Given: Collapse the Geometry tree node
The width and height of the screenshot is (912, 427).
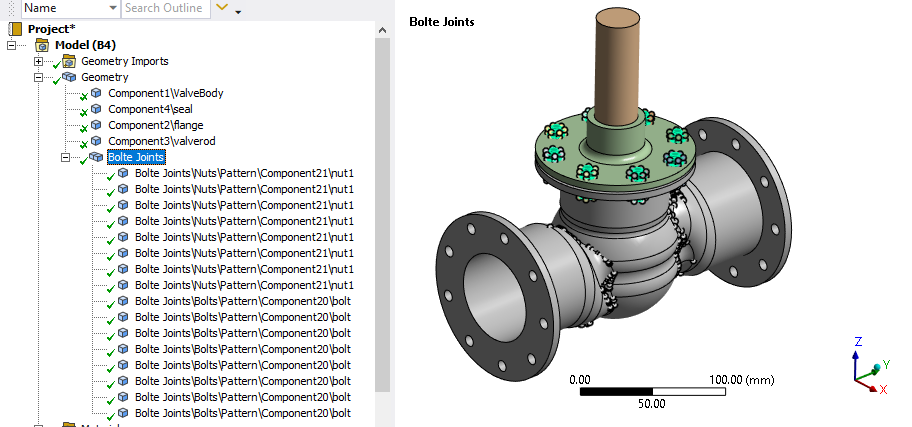Looking at the screenshot, I should tap(38, 77).
